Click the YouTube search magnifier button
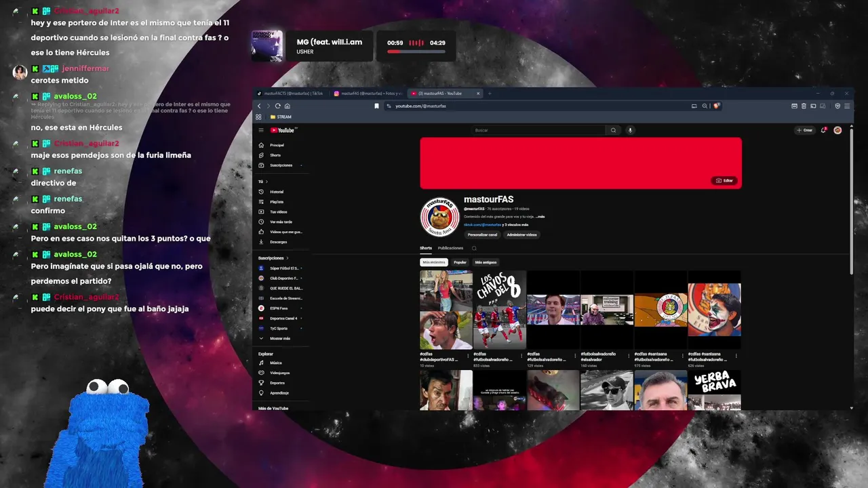868x488 pixels. (x=613, y=130)
